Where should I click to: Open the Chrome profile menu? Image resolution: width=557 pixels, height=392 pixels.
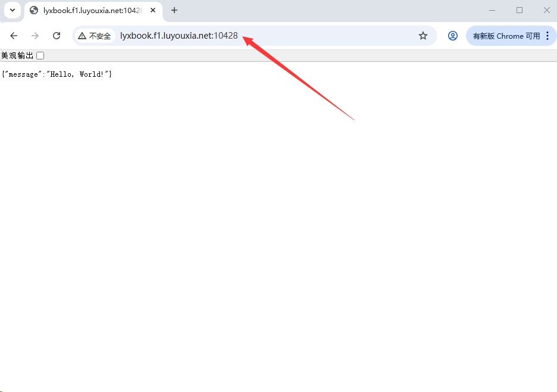point(452,36)
